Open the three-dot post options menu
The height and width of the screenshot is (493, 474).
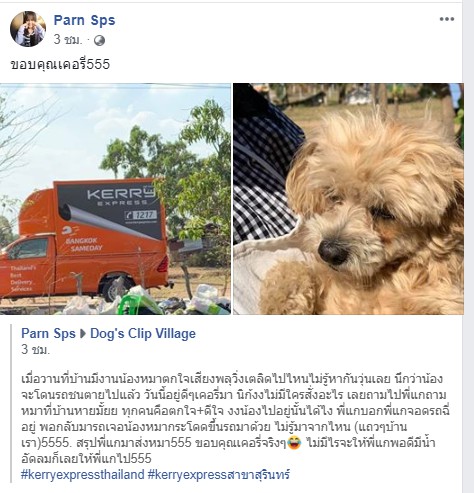tap(446, 19)
